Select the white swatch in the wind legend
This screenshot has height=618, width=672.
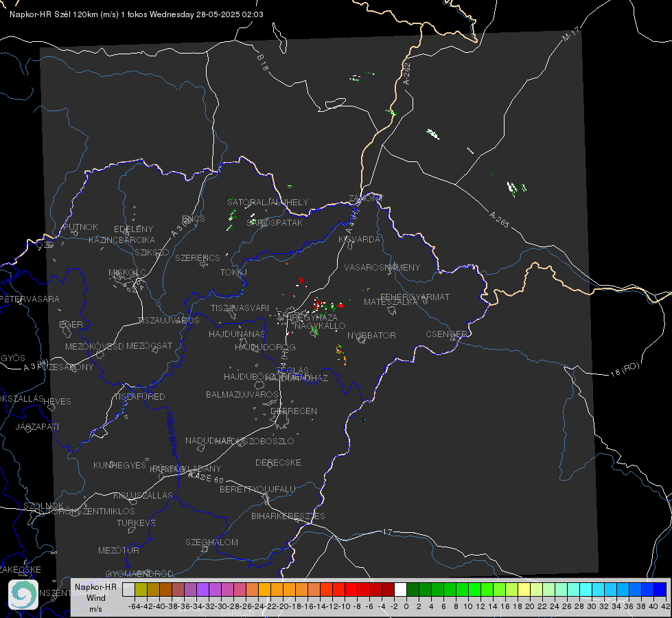[x=400, y=590]
